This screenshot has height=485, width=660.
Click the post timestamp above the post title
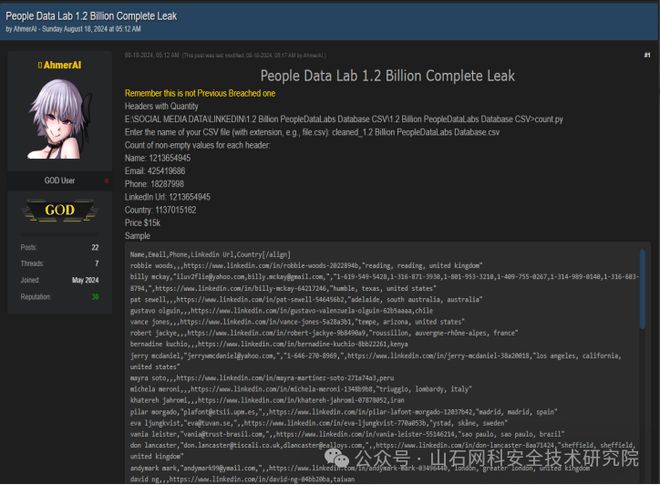click(152, 55)
